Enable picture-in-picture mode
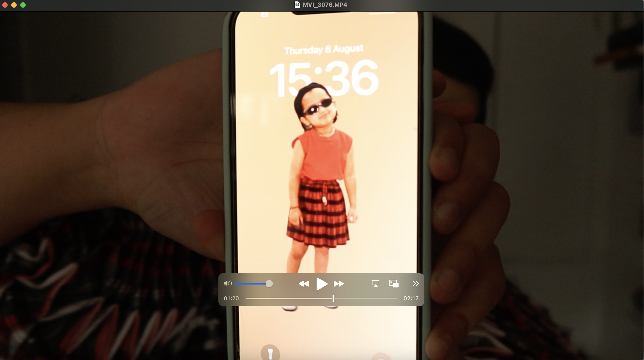Viewport: 644px width, 360px height. pyautogui.click(x=394, y=284)
